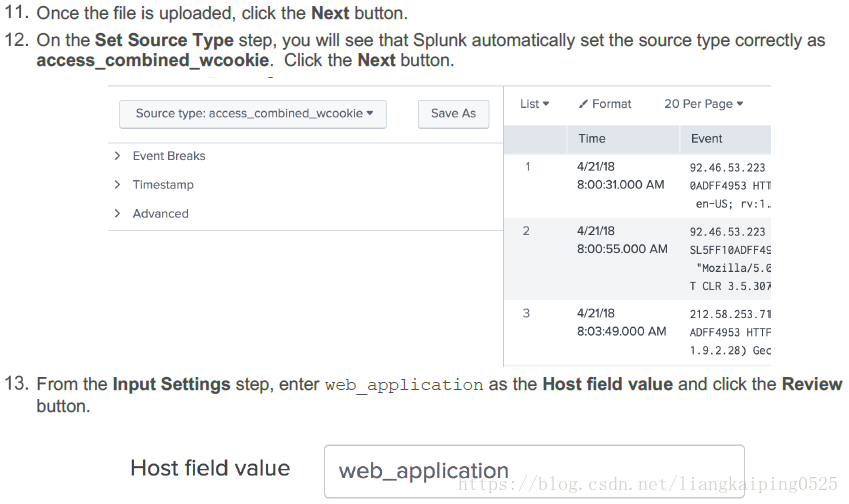Click the Timestamp label
Image resolution: width=849 pixels, height=504 pixels.
[163, 185]
